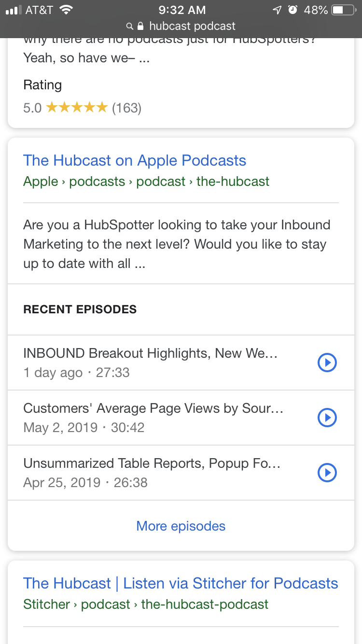Open The Hubcast on Apple Podcasts link
This screenshot has height=644, width=362.
point(135,160)
